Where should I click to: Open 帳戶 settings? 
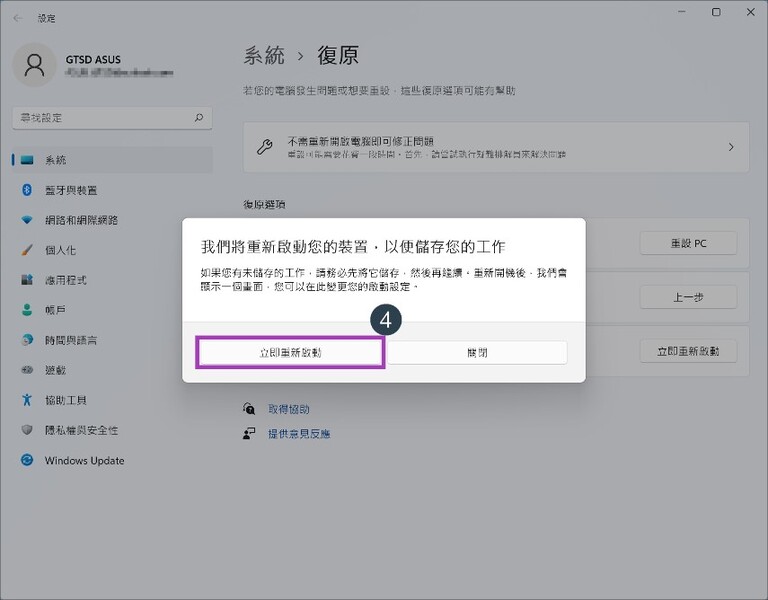point(112,310)
